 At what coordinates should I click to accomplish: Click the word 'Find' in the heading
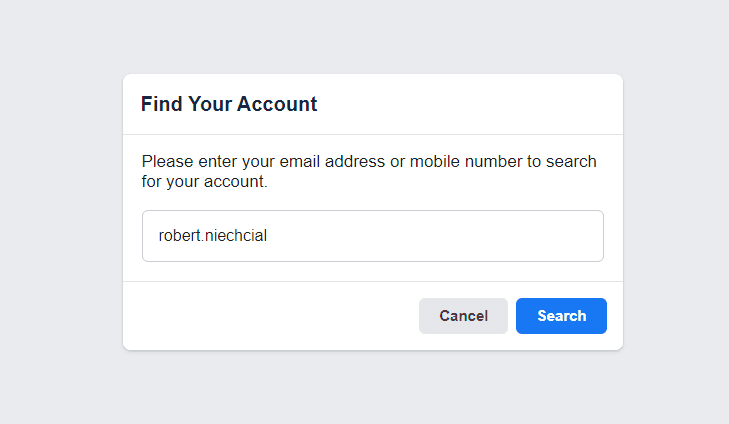coord(160,104)
